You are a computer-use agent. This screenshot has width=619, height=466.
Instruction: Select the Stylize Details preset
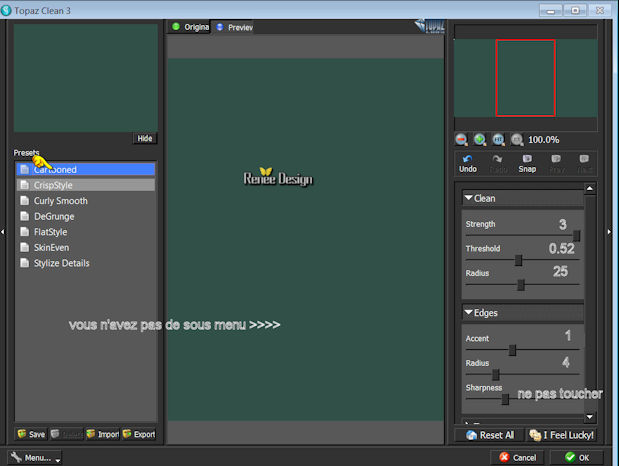click(86, 263)
